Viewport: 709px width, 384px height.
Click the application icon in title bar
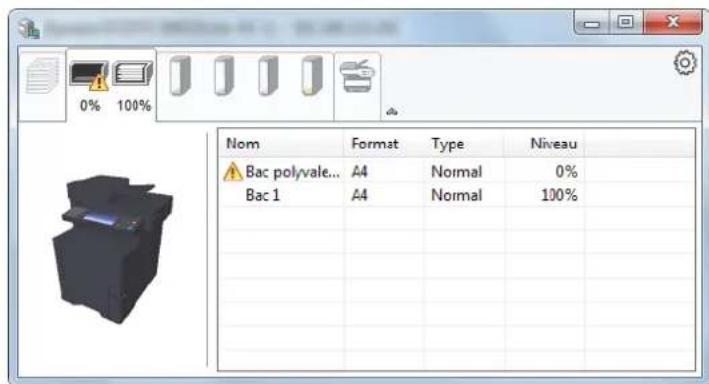pyautogui.click(x=28, y=28)
